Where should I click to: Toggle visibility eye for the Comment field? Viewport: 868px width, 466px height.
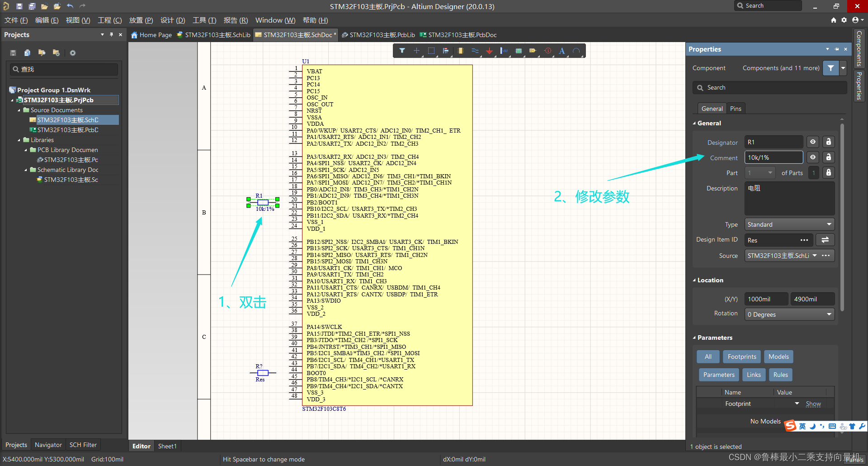813,157
